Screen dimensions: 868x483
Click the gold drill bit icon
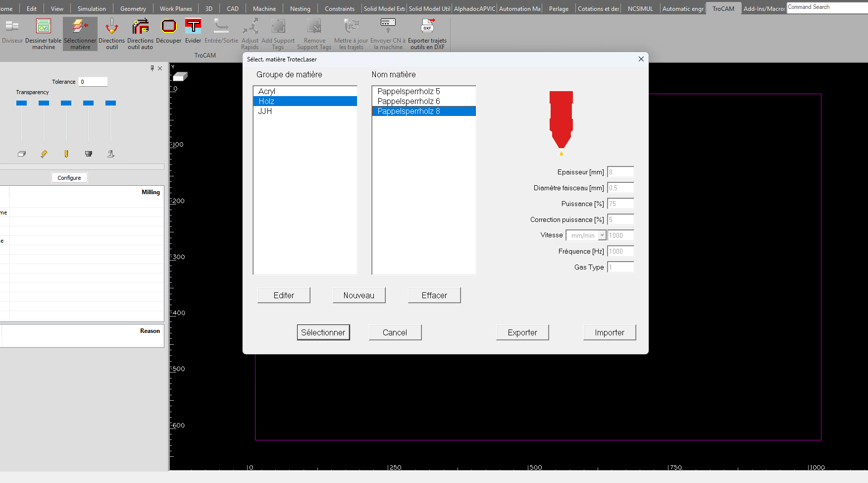(66, 154)
